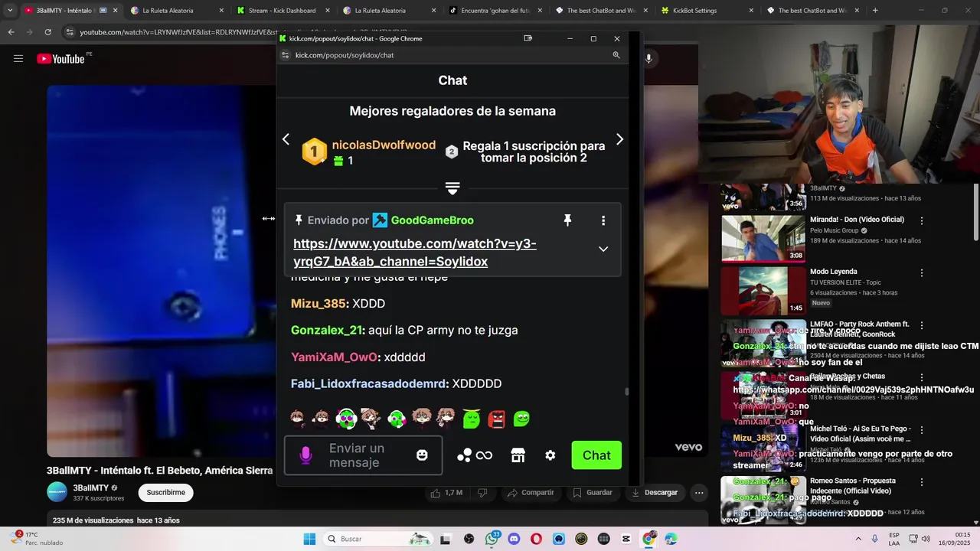Click nicolasDwolfwood top gifter name
This screenshot has width=980, height=551.
384,145
